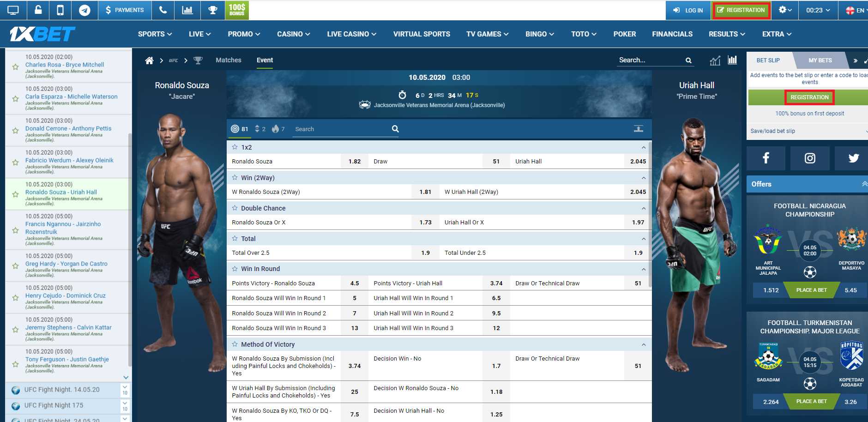
Task: Star the 1x2 market
Action: 235,147
